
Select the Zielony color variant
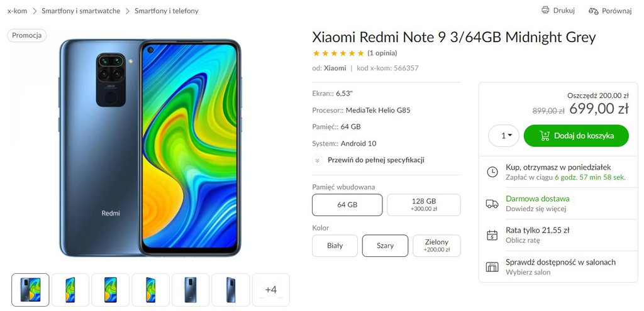436,246
